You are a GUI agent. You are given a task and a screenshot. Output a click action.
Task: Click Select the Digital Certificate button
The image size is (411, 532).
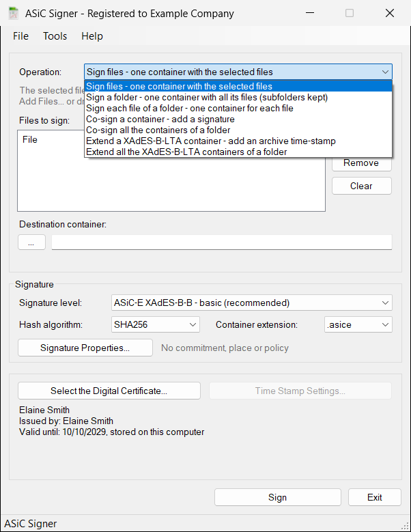[x=109, y=391]
